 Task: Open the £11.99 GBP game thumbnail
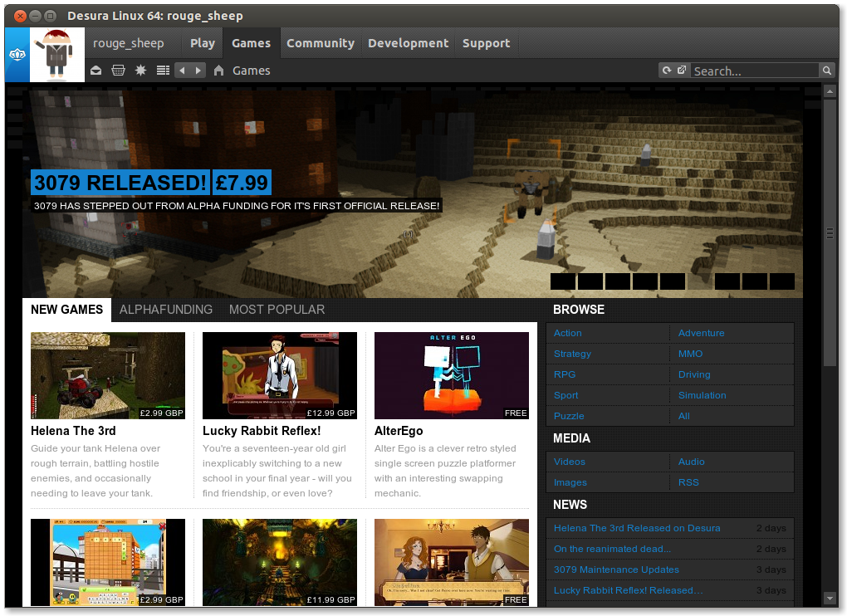pyautogui.click(x=280, y=563)
